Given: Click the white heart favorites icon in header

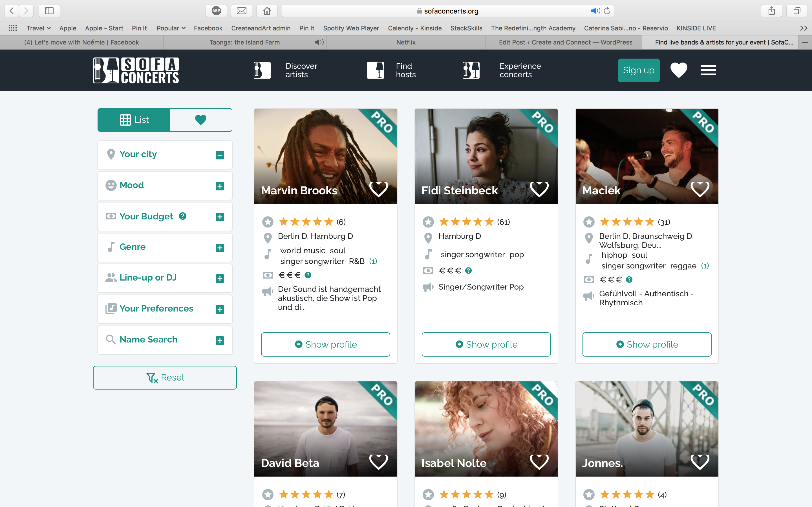Looking at the screenshot, I should coord(678,70).
